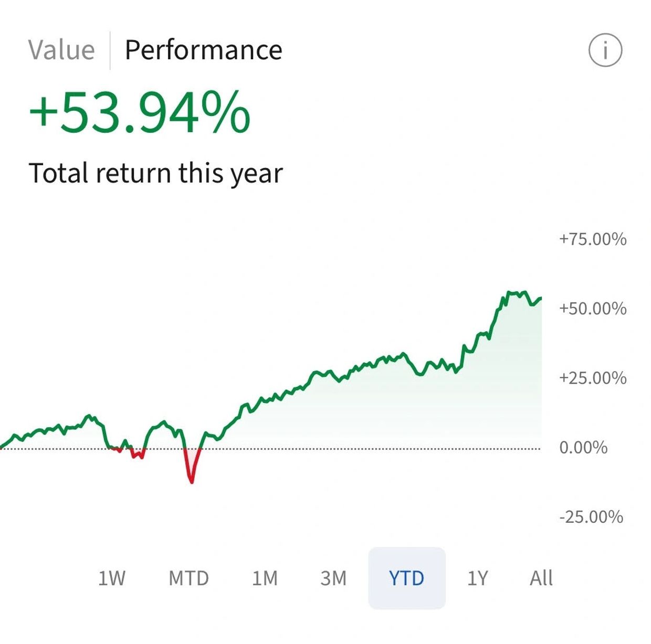Click the -25.00% axis label

591,517
